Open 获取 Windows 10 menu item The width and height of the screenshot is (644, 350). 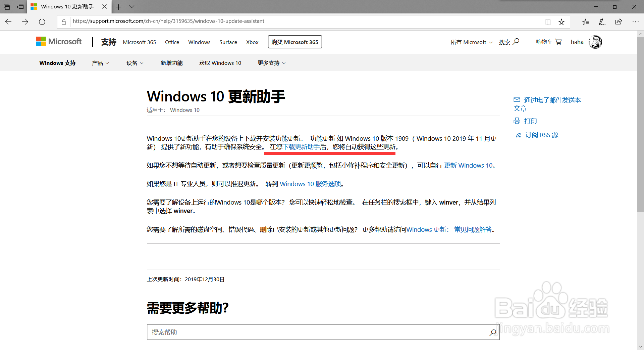tap(220, 63)
